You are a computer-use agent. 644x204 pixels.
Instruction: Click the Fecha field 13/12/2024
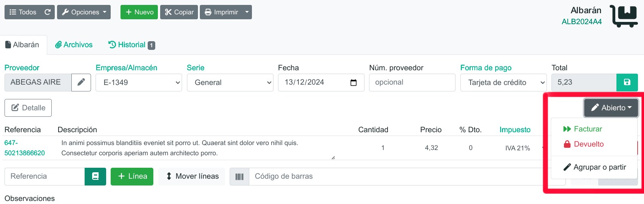(321, 82)
